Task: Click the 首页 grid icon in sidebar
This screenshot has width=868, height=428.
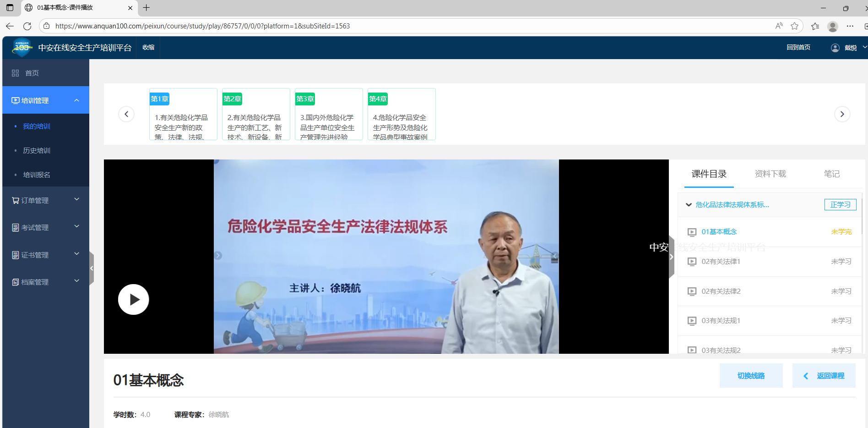Action: click(x=16, y=73)
